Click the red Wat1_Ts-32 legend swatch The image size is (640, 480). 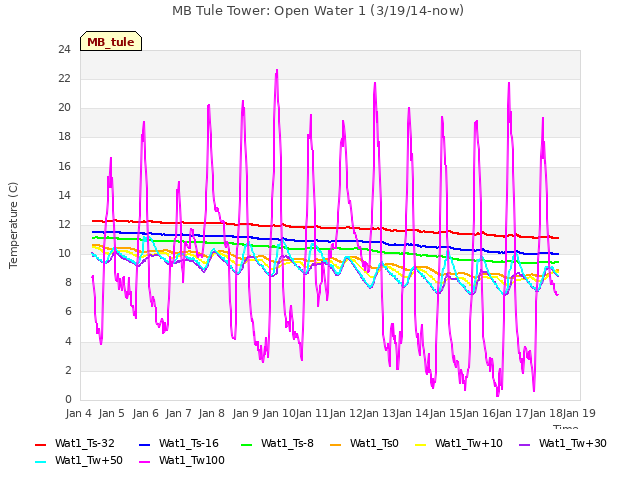coord(40,444)
